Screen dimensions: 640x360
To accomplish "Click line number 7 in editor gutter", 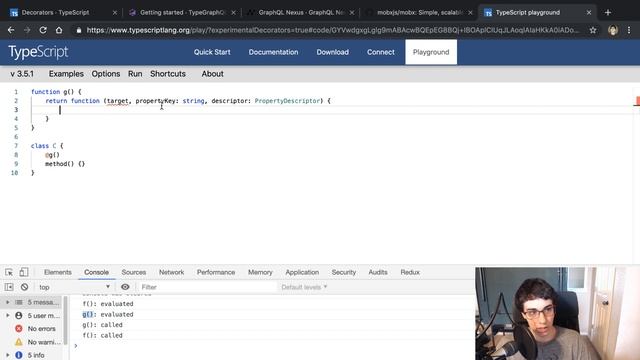I will click(x=16, y=146).
